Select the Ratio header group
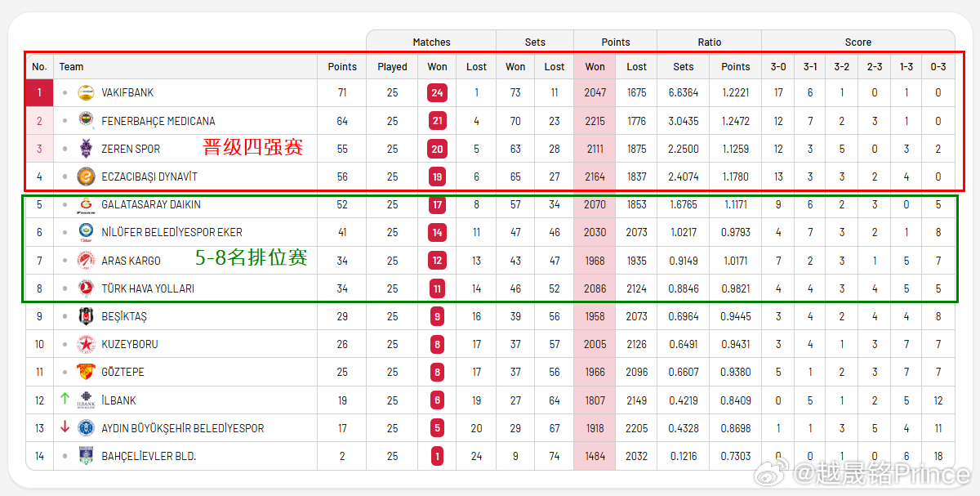 (x=710, y=42)
